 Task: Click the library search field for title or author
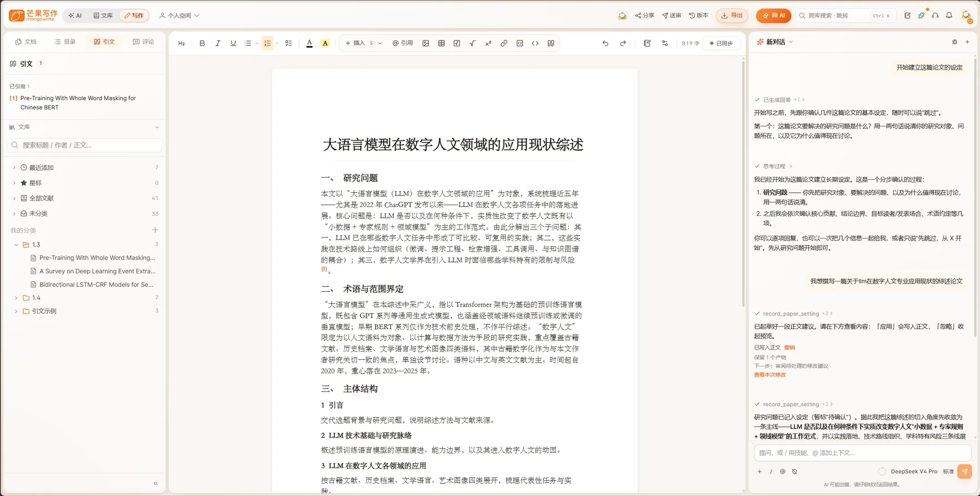(85, 145)
